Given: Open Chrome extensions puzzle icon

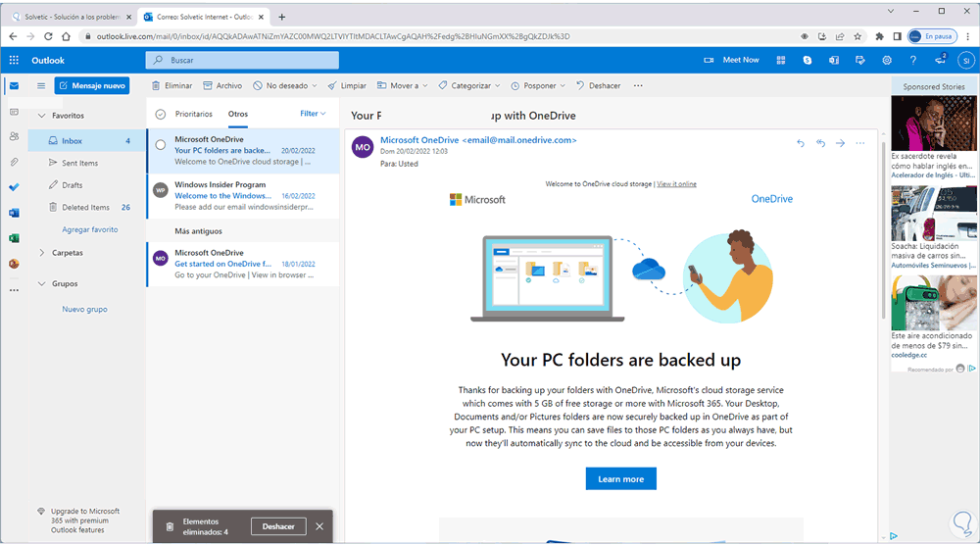Looking at the screenshot, I should click(879, 36).
